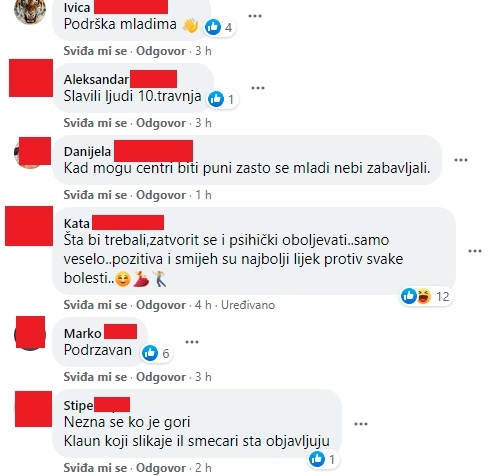View reactions count on Kata's comment
Viewport: 488px width, 476px height.
click(426, 296)
